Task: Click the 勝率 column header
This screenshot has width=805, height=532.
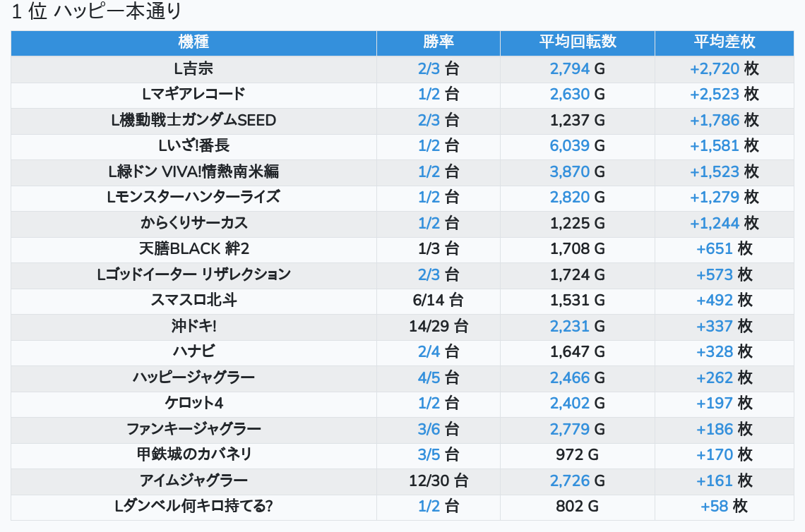Action: pos(439,42)
